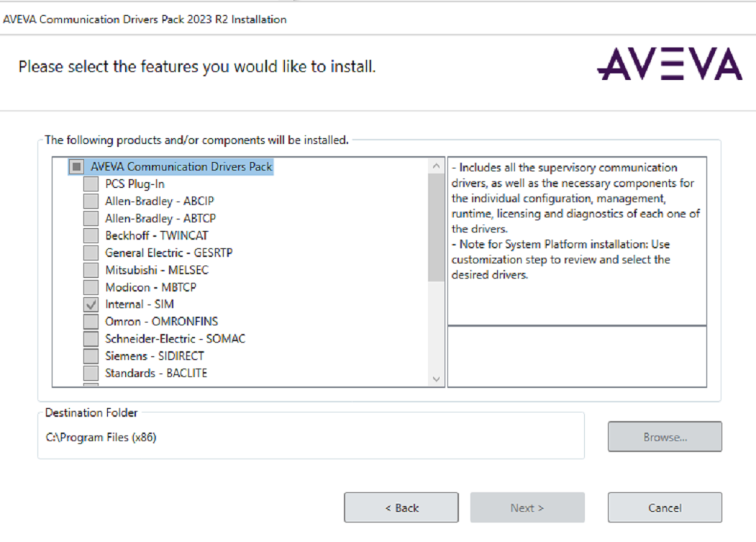
Task: Select the General Electric - GESRTP text label
Action: point(169,253)
